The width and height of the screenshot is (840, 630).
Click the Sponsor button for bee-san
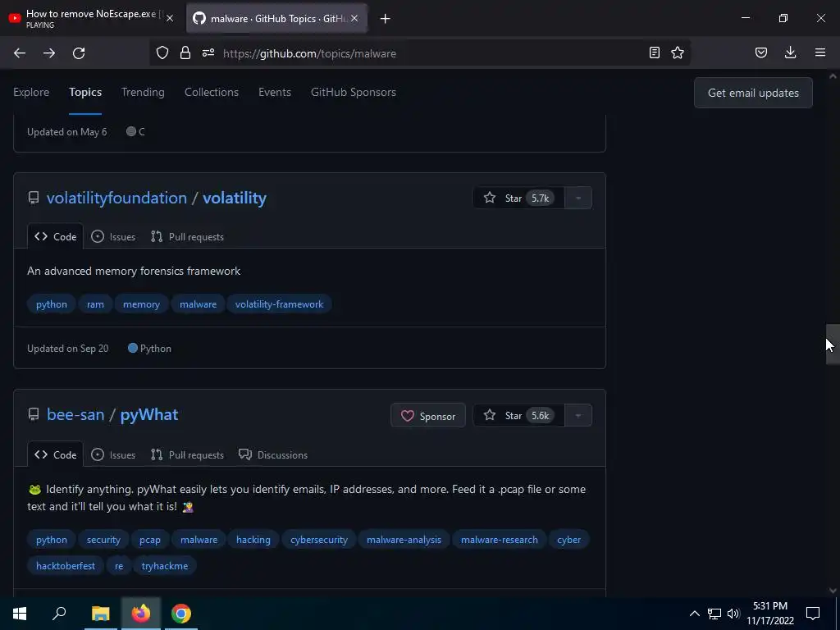[428, 416]
